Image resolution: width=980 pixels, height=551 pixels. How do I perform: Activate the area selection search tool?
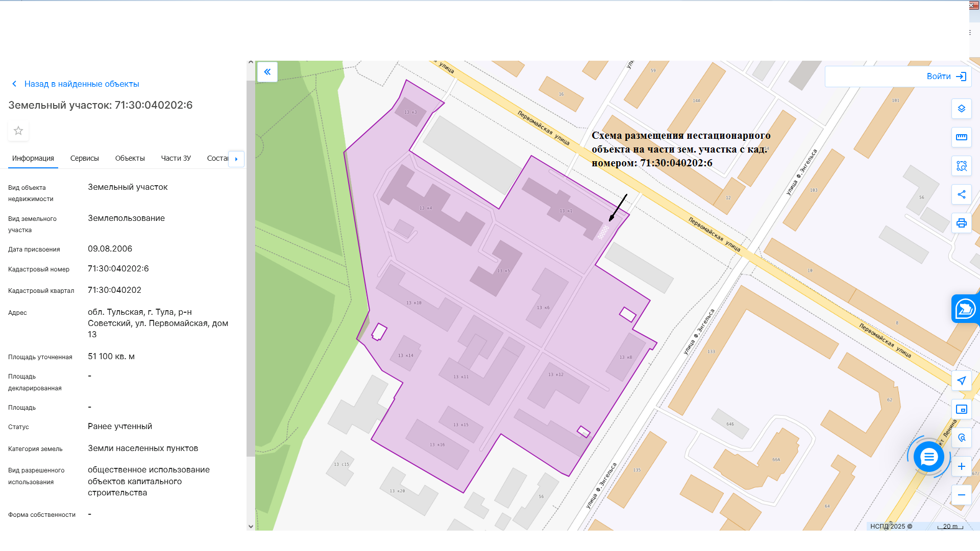961,166
